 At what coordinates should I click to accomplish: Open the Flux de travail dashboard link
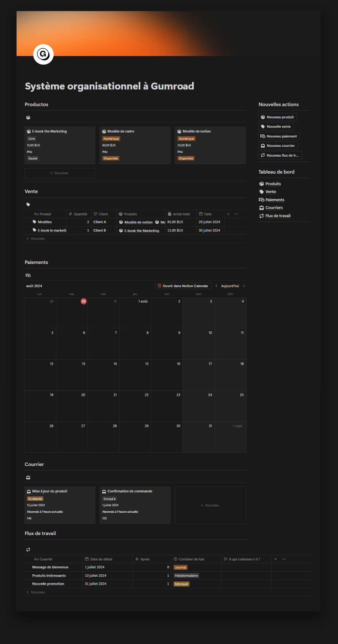click(x=278, y=216)
